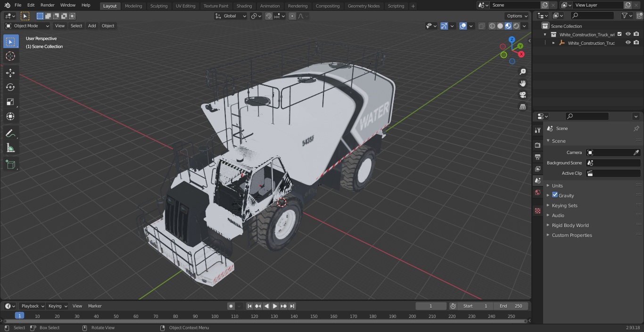The width and height of the screenshot is (644, 332).
Task: Switch to Rendered viewport shading
Action: (516, 26)
